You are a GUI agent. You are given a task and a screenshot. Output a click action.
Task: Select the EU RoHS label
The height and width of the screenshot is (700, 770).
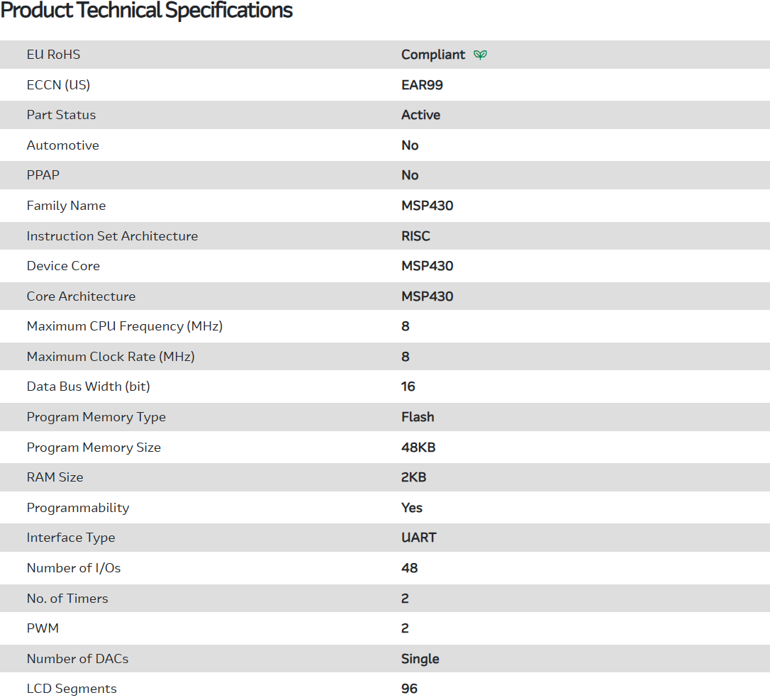click(x=53, y=55)
